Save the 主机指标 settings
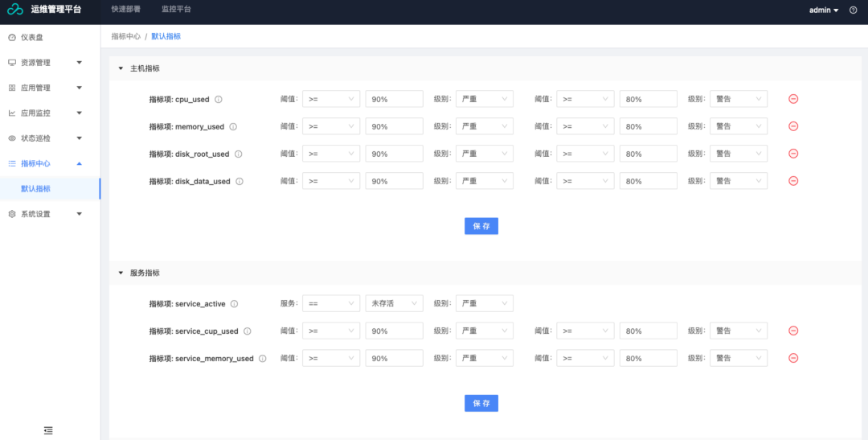The width and height of the screenshot is (868, 440). [x=481, y=226]
